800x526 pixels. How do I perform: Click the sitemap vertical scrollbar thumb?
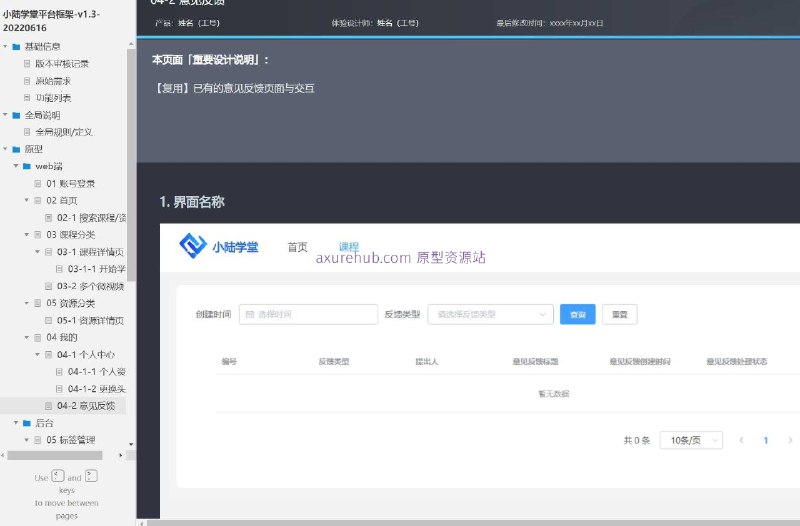point(131,165)
